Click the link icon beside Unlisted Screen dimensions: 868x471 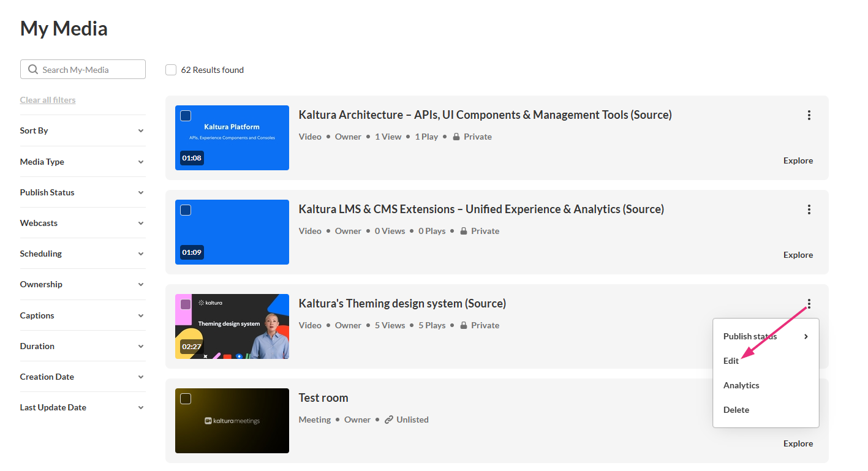(389, 420)
